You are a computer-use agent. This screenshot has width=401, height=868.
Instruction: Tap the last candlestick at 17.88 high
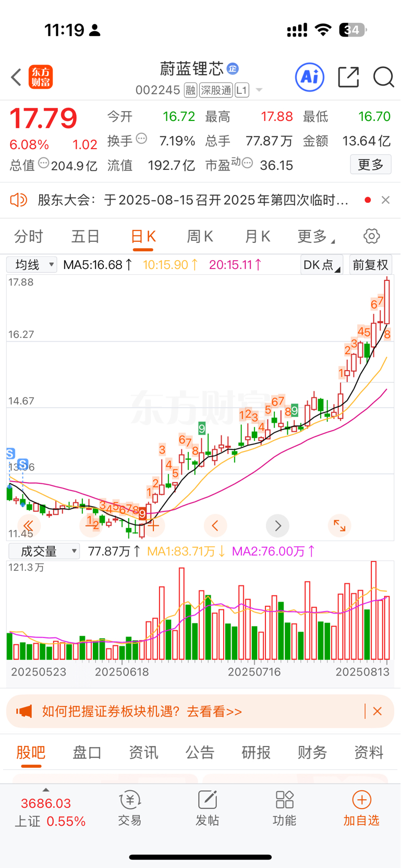[x=387, y=302]
